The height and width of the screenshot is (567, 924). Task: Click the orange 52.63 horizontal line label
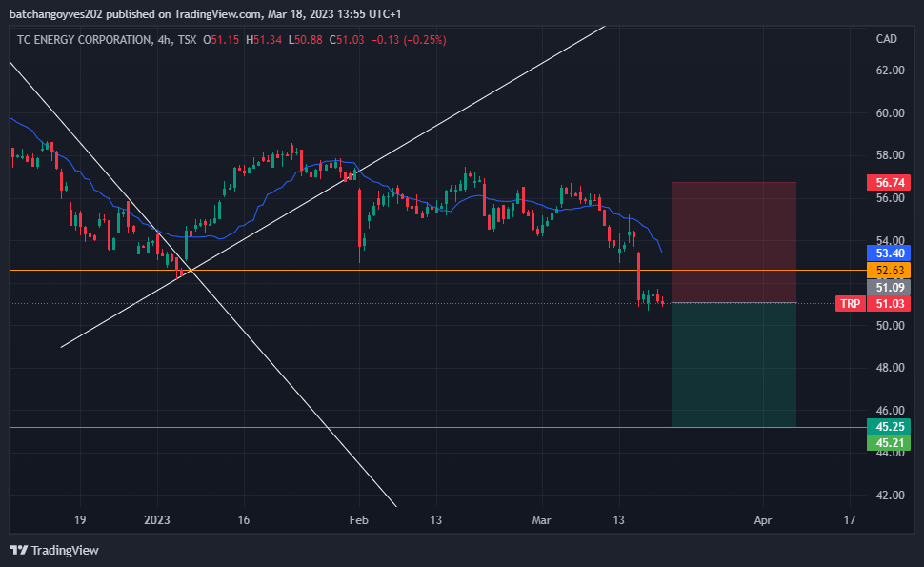tap(889, 271)
